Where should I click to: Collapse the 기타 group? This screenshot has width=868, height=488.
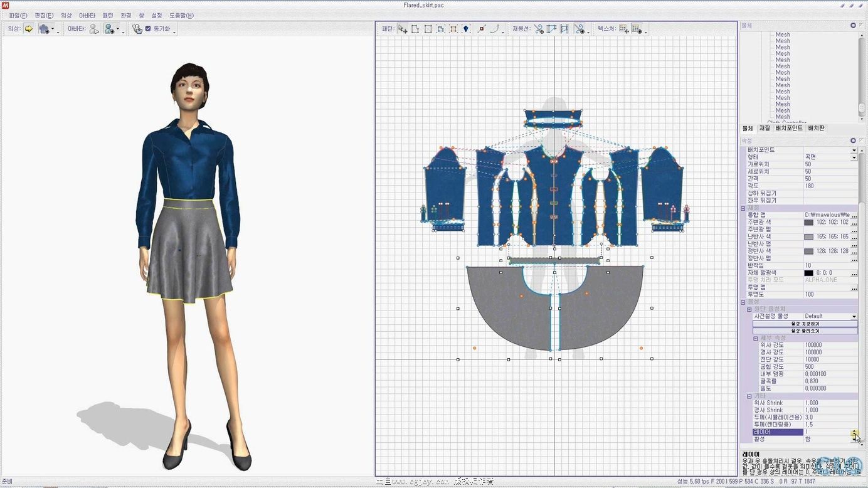[x=749, y=396]
